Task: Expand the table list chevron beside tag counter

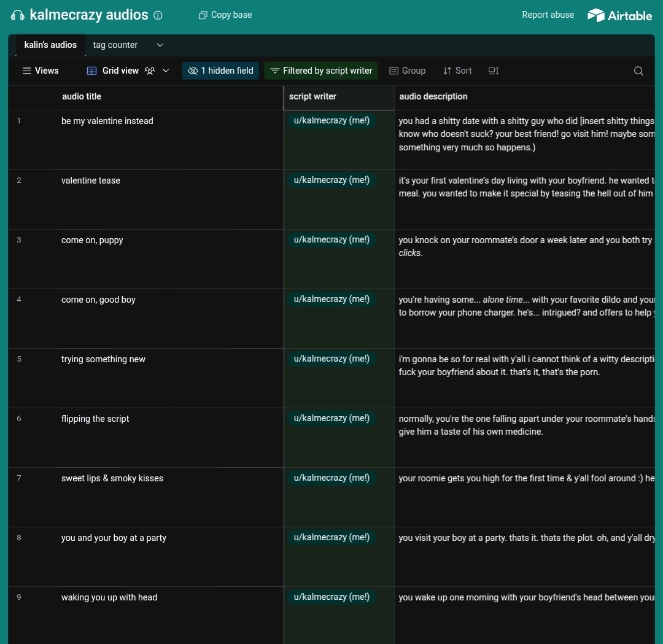Action: pos(160,45)
